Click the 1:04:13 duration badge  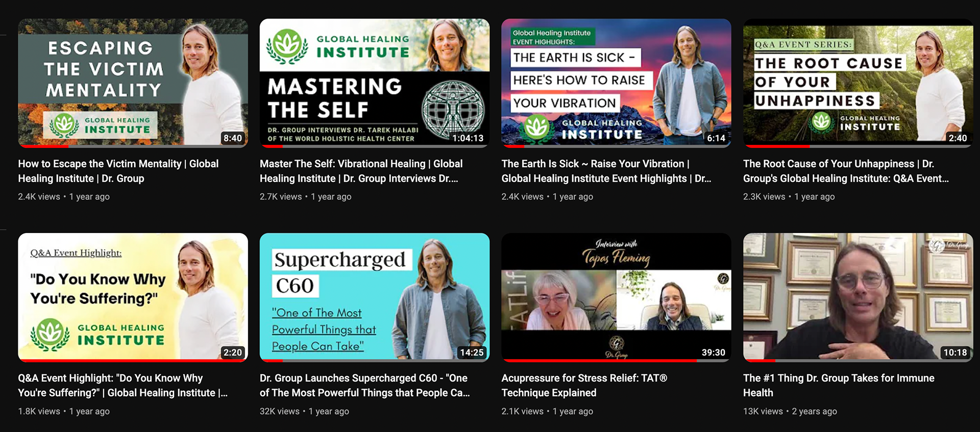click(x=468, y=138)
